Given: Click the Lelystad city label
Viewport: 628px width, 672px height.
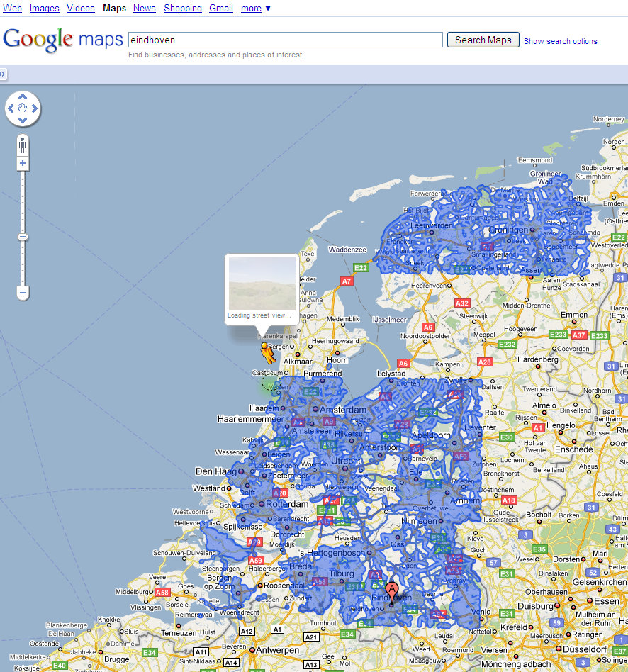Looking at the screenshot, I should click(391, 374).
